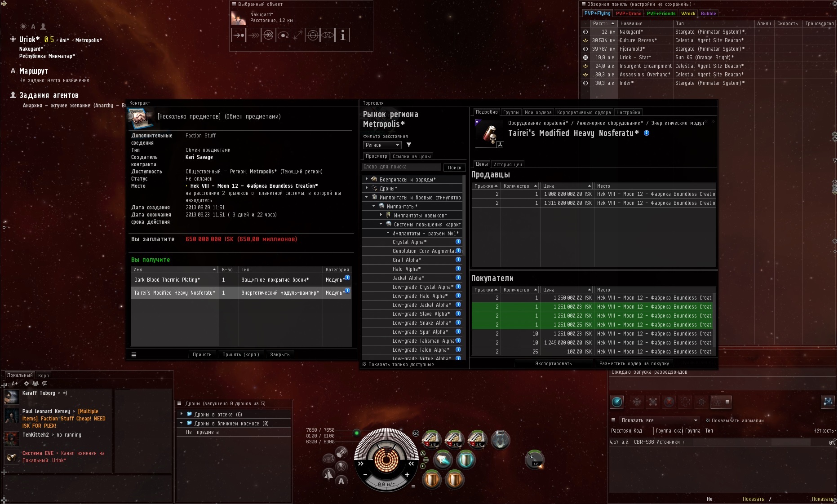
Task: Toggle 'Показать только доступные' checkbox
Action: [364, 364]
